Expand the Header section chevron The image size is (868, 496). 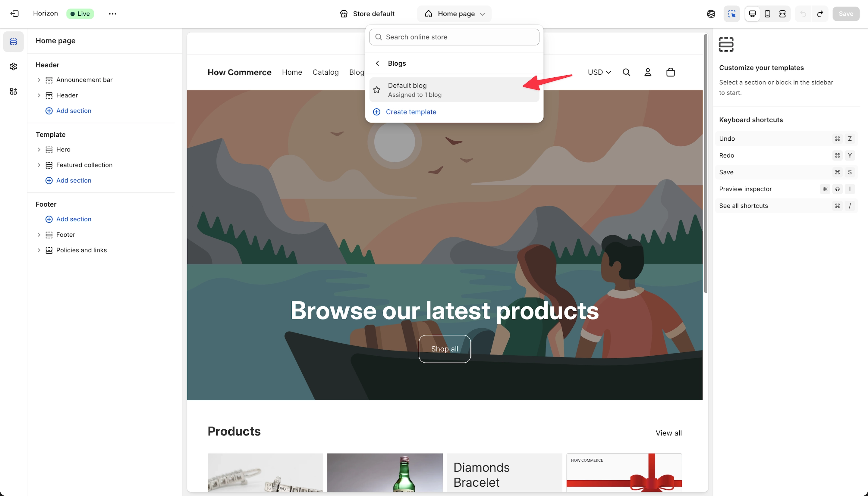(39, 95)
